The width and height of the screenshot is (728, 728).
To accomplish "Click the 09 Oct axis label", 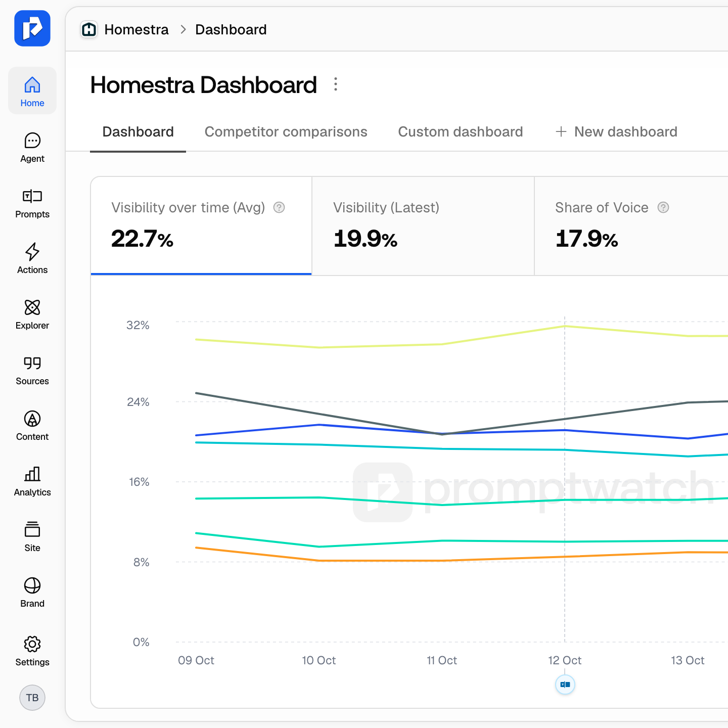I will (x=196, y=660).
